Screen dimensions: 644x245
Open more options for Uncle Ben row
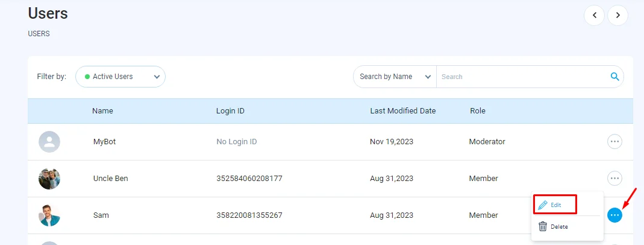coord(614,179)
